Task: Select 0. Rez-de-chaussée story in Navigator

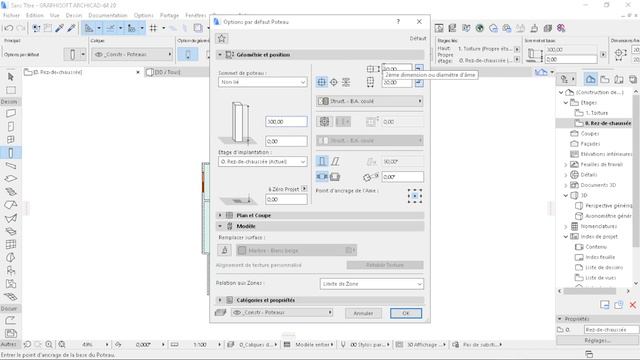Action: pyautogui.click(x=603, y=123)
